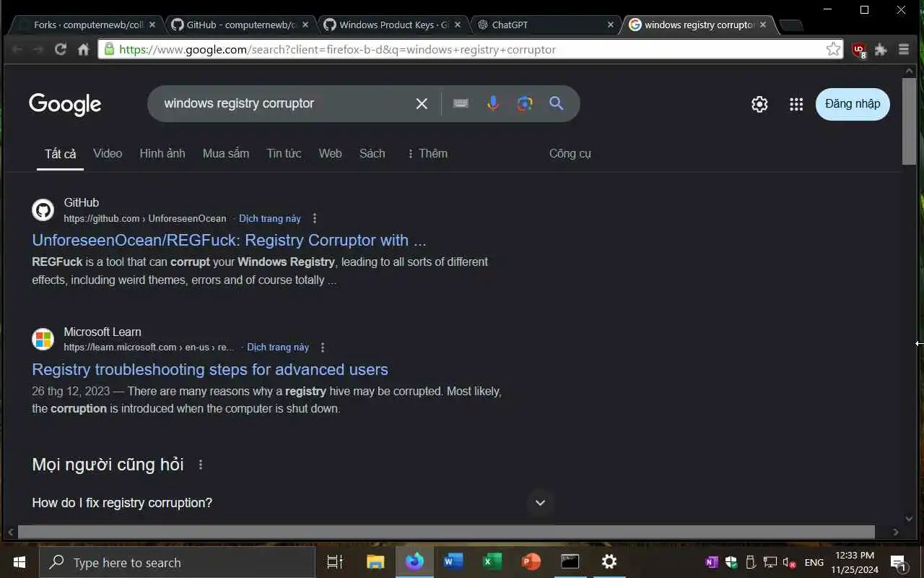This screenshot has height=578, width=924.
Task: Open the on-screen keyboard input tool
Action: 461,103
